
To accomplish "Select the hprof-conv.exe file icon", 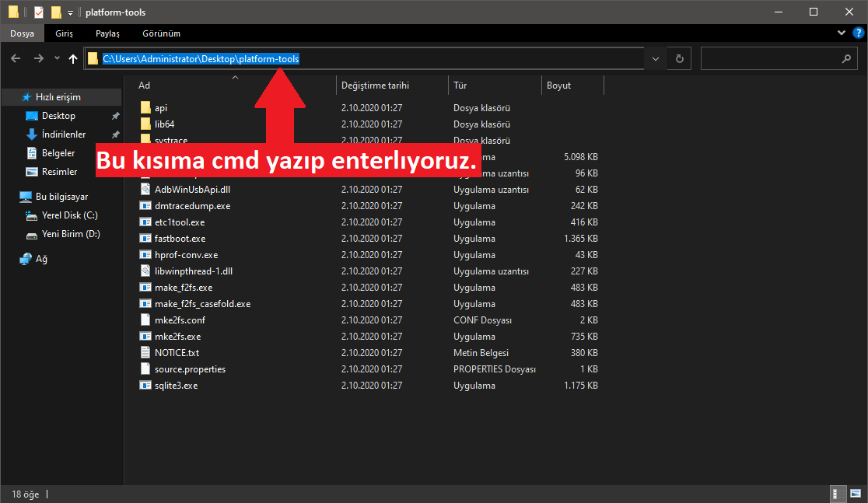I will 145,254.
